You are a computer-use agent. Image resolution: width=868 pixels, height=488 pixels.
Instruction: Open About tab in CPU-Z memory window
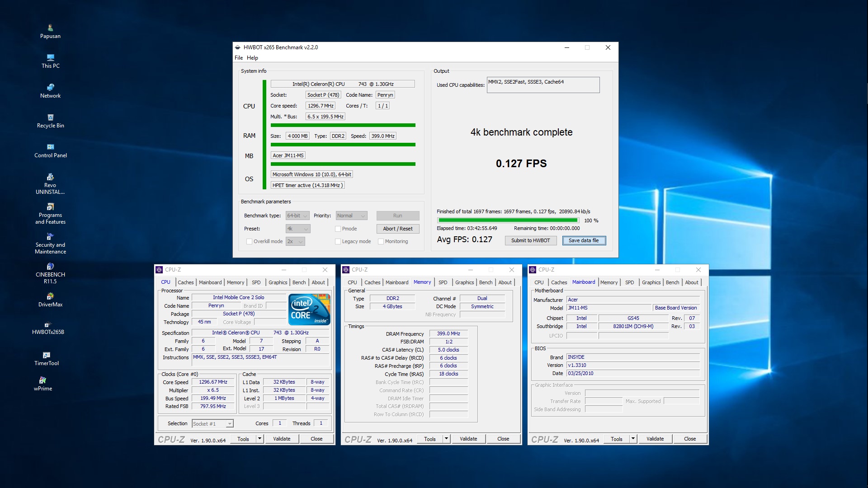point(505,282)
